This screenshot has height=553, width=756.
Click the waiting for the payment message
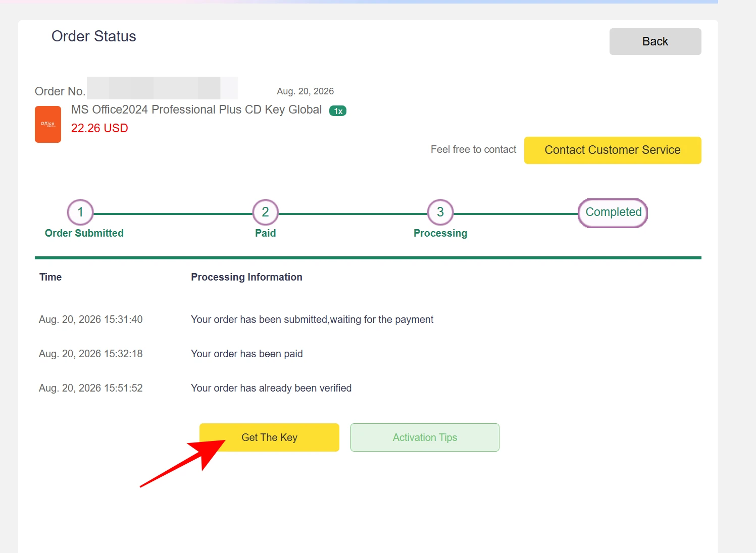pos(312,319)
